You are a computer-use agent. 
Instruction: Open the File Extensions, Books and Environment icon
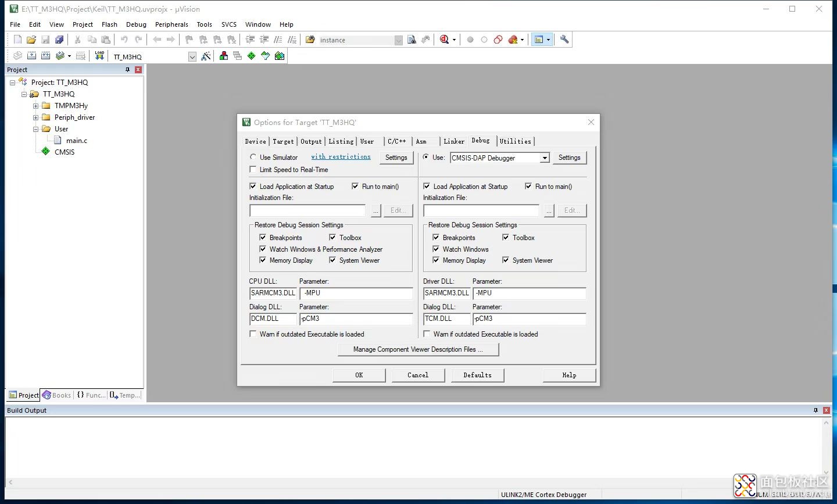pos(223,56)
